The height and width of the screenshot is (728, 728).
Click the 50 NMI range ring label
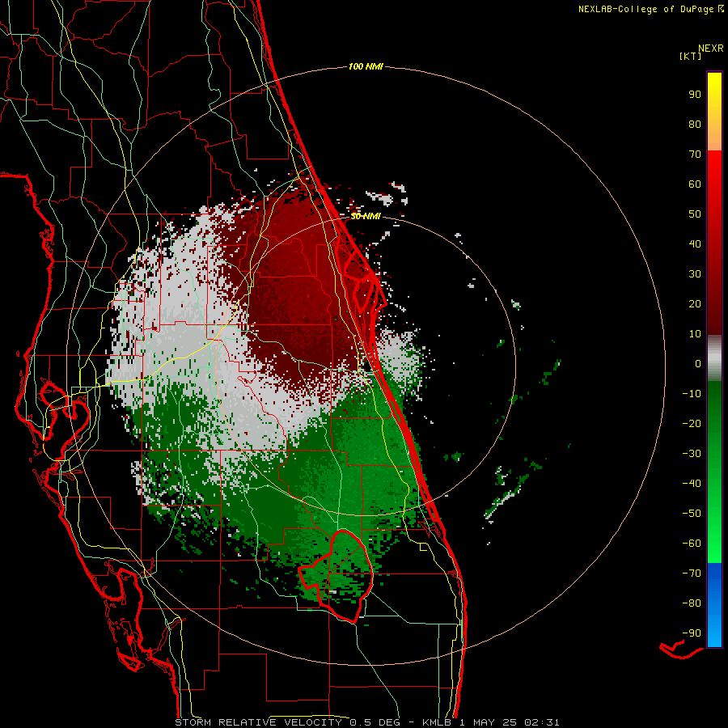(x=366, y=216)
